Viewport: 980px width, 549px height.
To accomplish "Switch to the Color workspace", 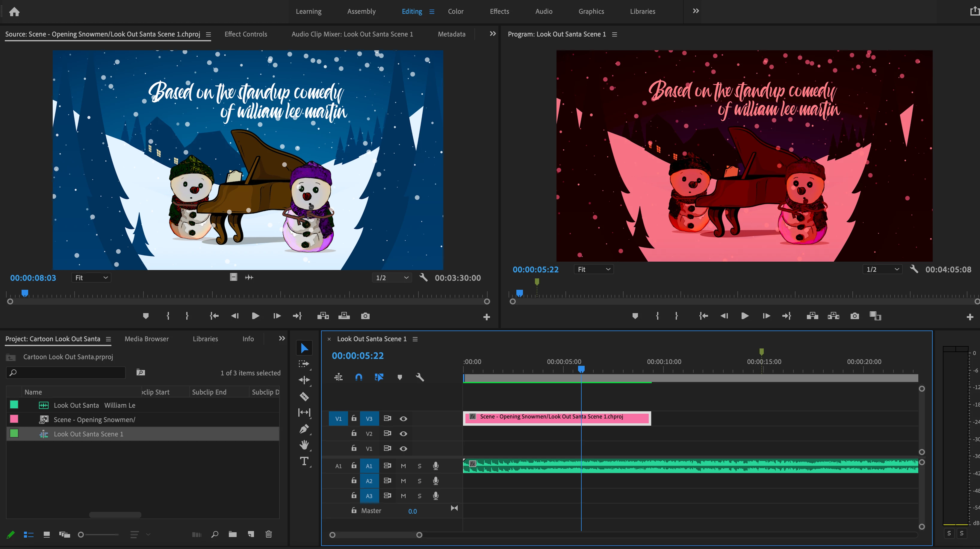I will (455, 11).
